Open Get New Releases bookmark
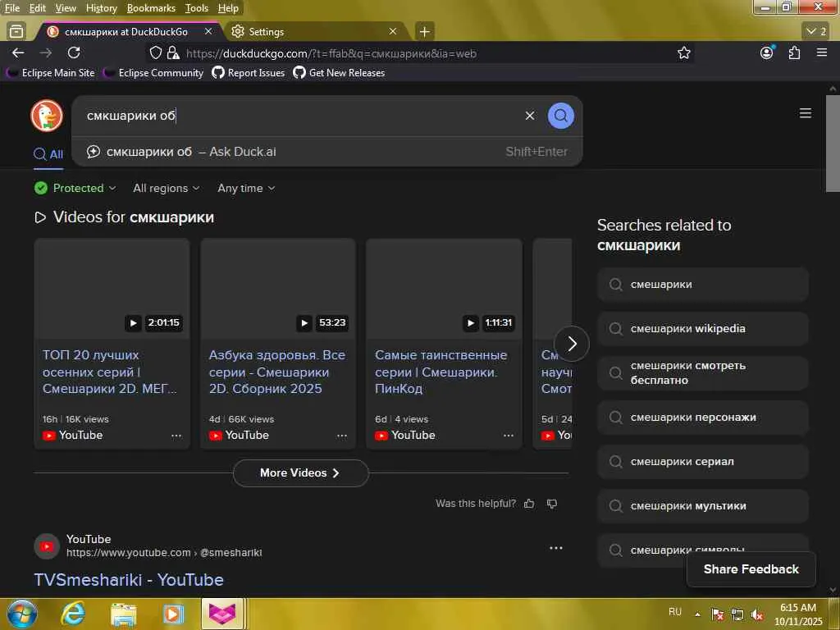840x630 pixels. [x=339, y=73]
